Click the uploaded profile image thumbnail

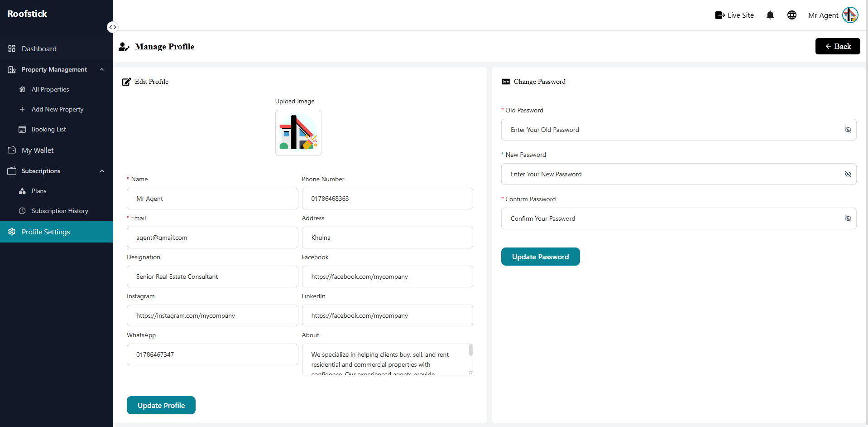[298, 133]
